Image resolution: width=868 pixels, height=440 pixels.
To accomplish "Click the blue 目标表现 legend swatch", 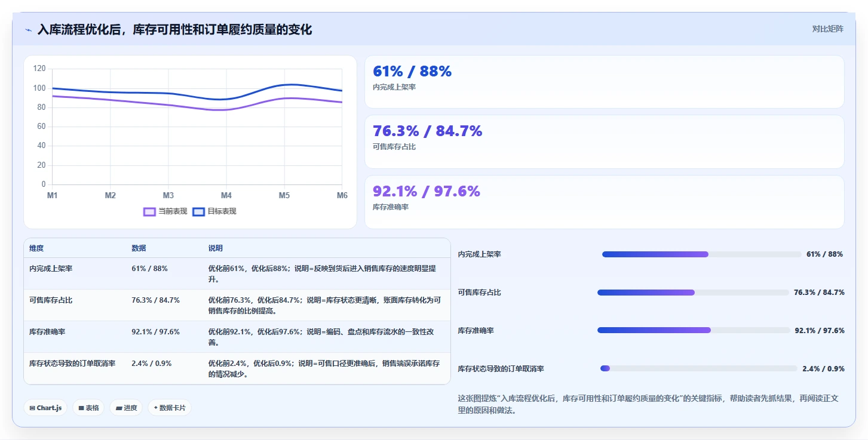I will click(198, 211).
